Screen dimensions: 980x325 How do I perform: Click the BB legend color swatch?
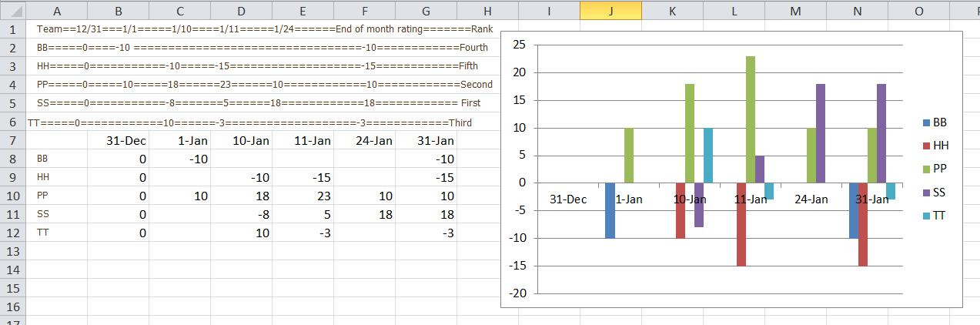(926, 122)
